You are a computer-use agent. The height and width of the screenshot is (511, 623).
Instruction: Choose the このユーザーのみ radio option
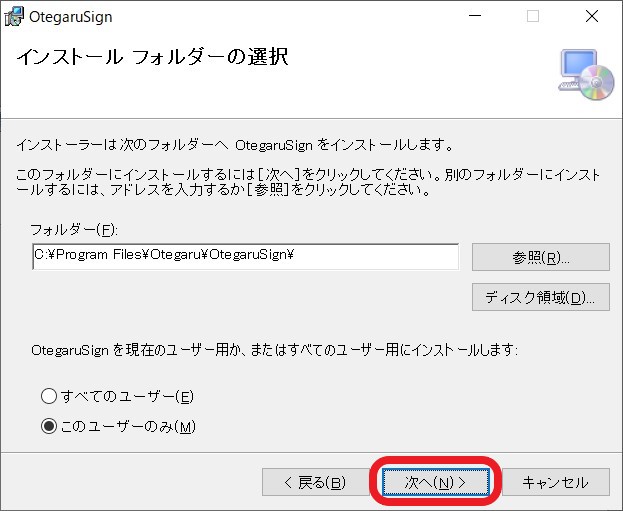click(49, 427)
